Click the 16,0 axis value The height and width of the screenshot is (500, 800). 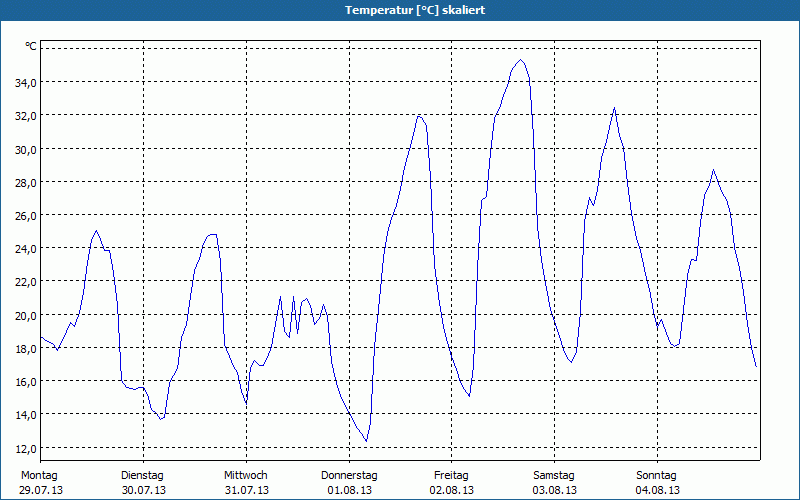tap(26, 382)
